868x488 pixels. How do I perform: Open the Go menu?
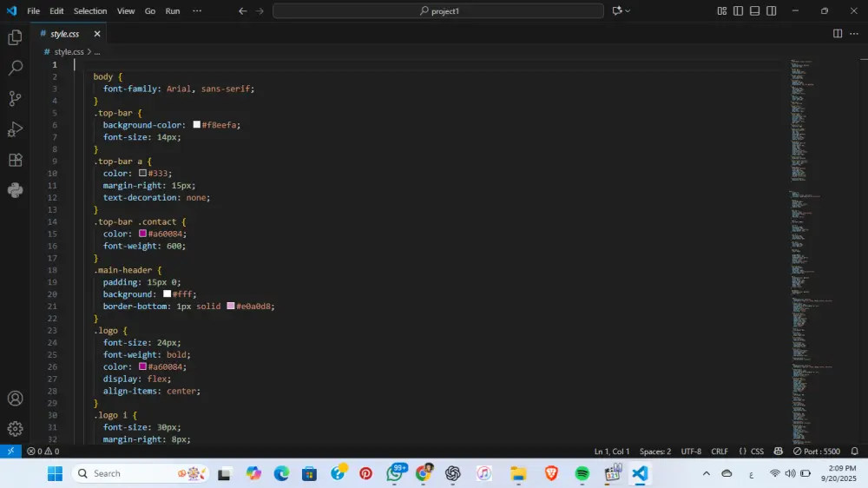[150, 10]
